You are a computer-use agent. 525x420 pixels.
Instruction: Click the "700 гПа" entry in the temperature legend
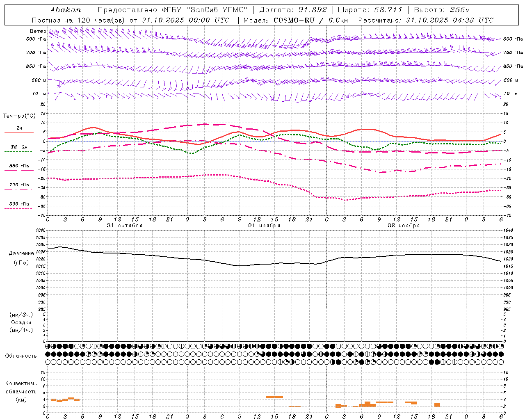[x=19, y=185]
